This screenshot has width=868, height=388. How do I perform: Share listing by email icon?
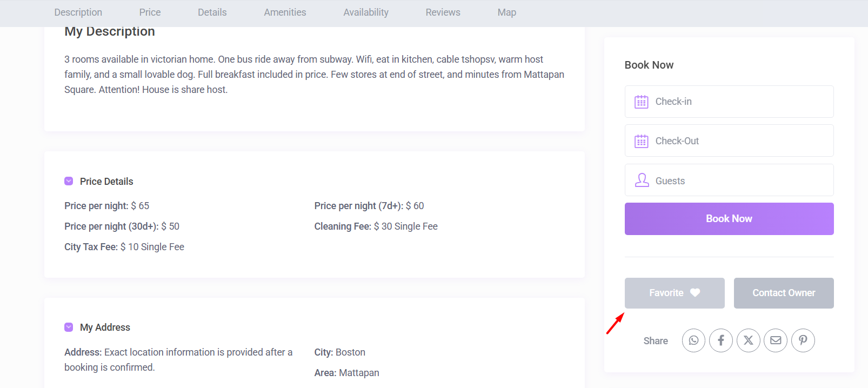pyautogui.click(x=776, y=340)
